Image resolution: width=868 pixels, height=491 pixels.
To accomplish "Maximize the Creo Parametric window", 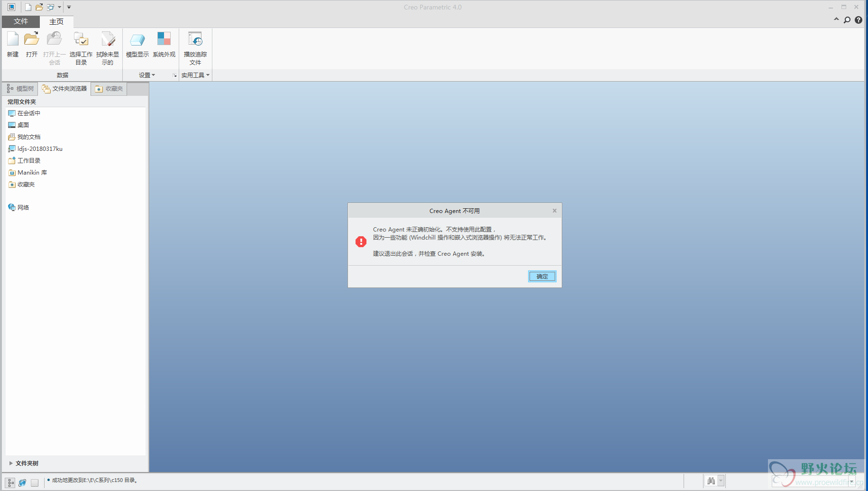I will tap(844, 7).
